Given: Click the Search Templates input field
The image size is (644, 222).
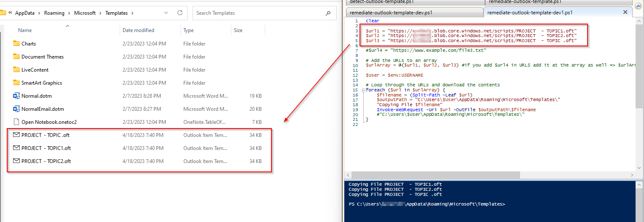Looking at the screenshot, I should (257, 13).
